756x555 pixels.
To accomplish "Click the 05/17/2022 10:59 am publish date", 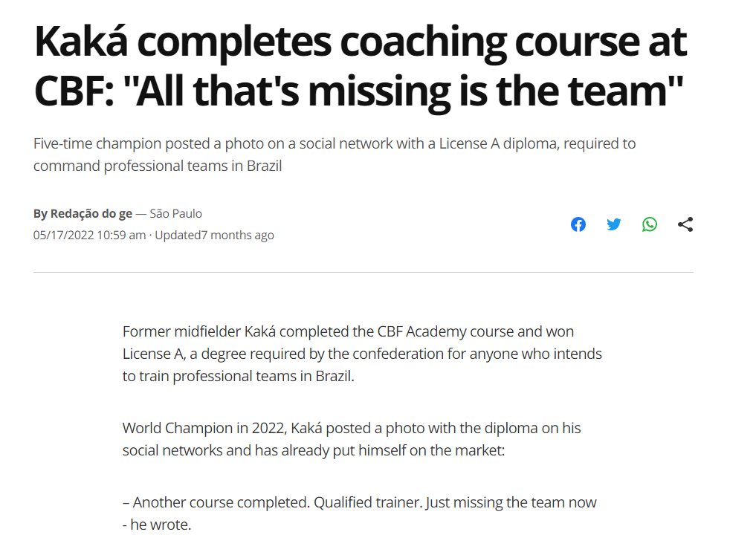I will point(89,235).
